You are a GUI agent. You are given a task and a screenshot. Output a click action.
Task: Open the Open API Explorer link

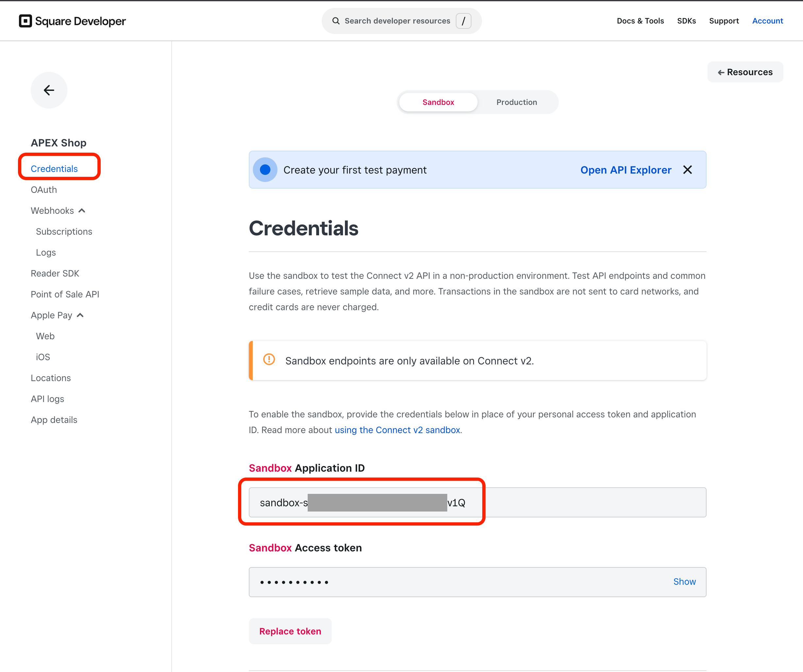tap(625, 170)
